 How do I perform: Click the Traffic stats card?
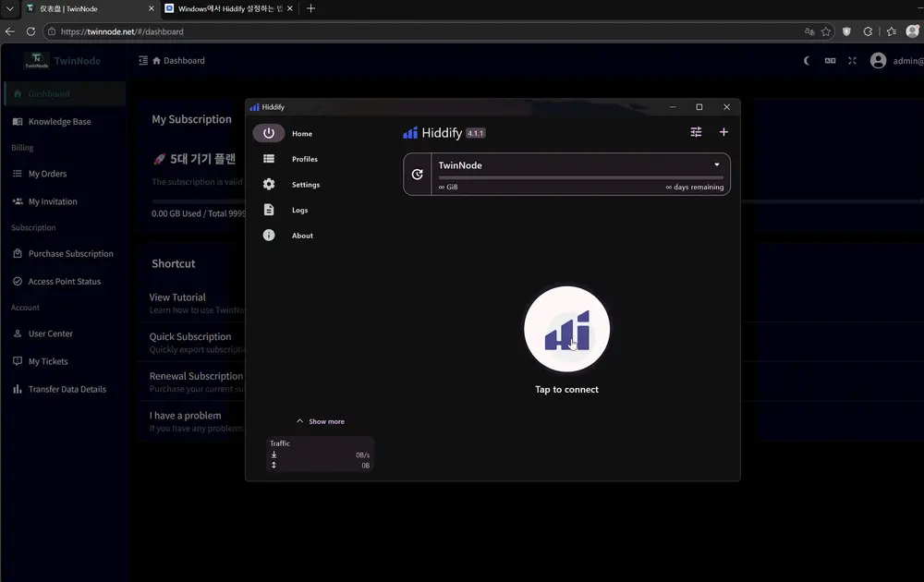click(x=320, y=454)
